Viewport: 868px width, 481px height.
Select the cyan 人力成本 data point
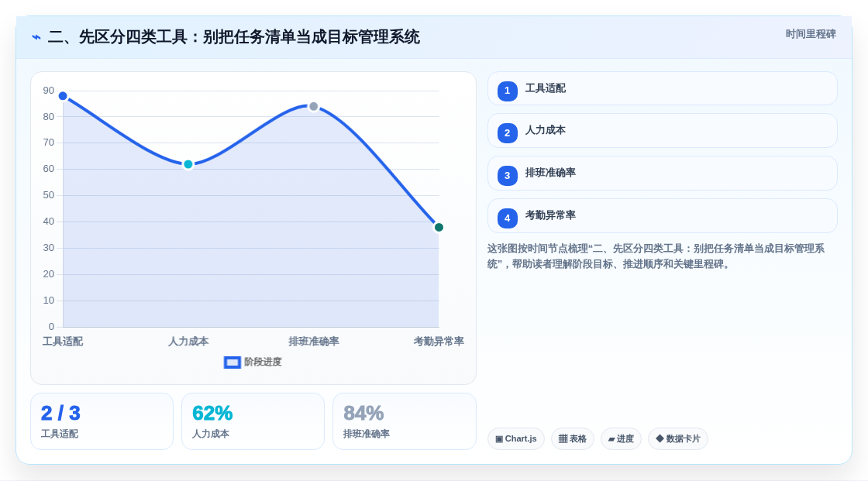point(188,164)
